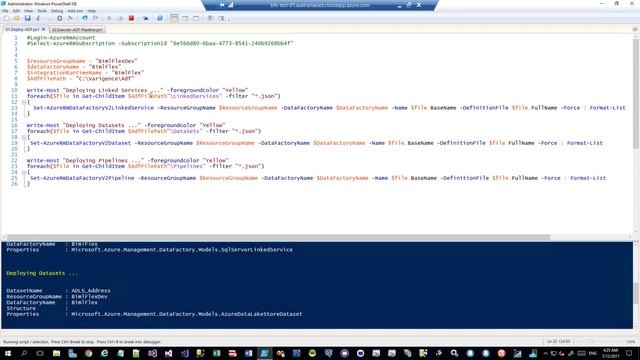Click the Undo arrow in the toolbar
Viewport: 640px width, 360px height.
[84, 18]
